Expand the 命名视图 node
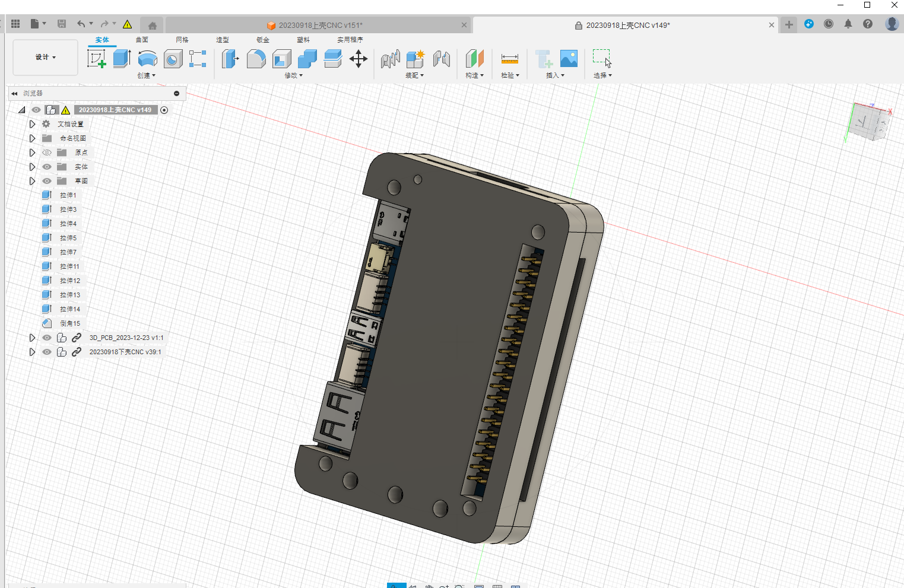The height and width of the screenshot is (588, 904). tap(33, 138)
